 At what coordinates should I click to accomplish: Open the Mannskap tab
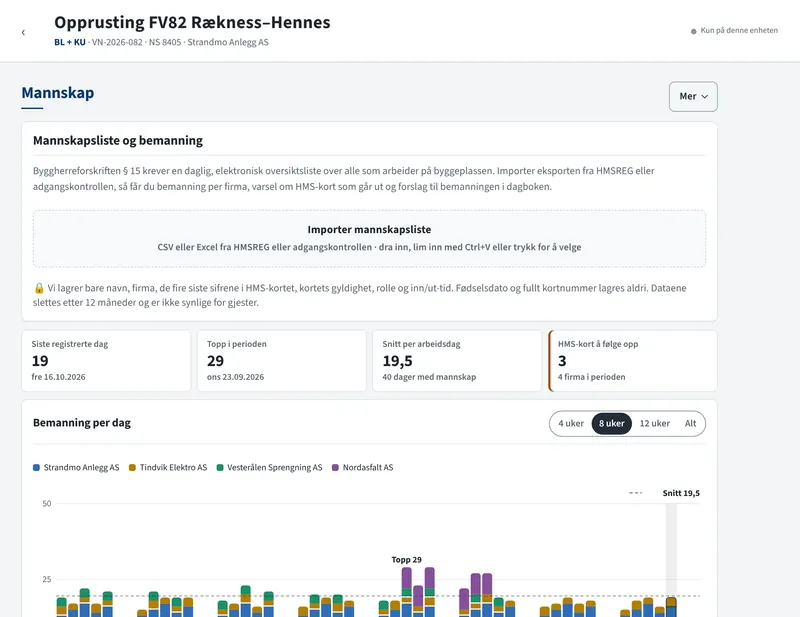click(58, 93)
